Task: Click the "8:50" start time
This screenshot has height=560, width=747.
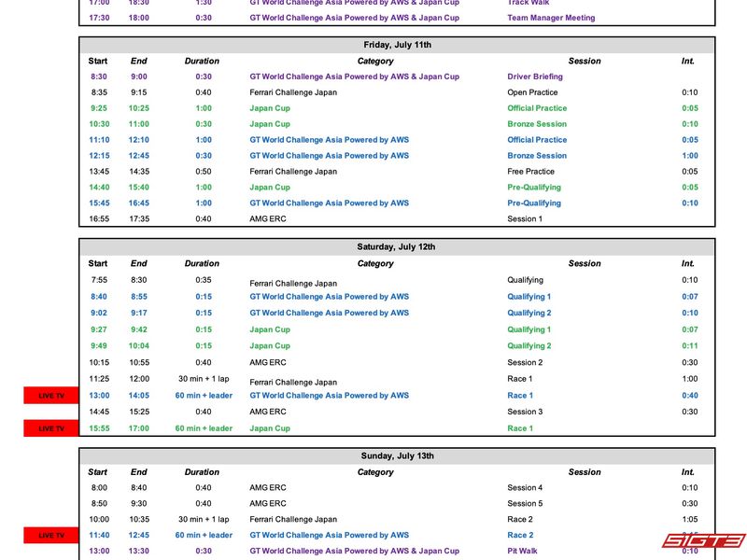Action: coord(99,503)
